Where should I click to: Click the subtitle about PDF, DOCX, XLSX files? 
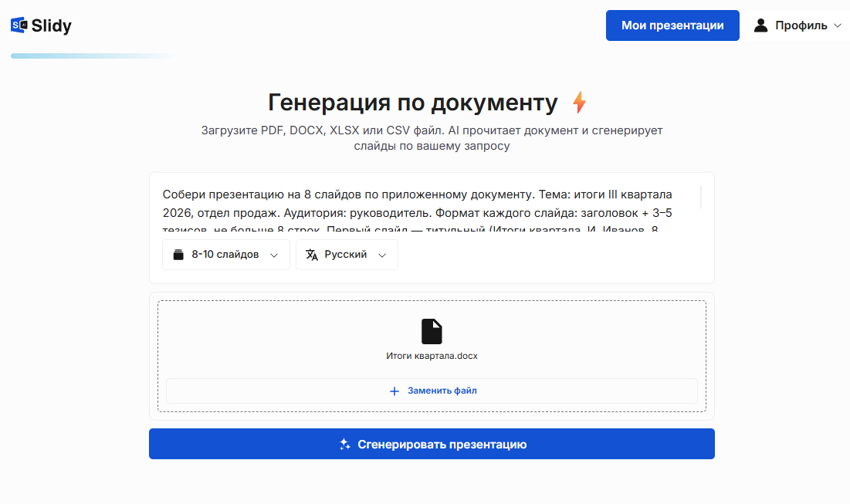(432, 138)
